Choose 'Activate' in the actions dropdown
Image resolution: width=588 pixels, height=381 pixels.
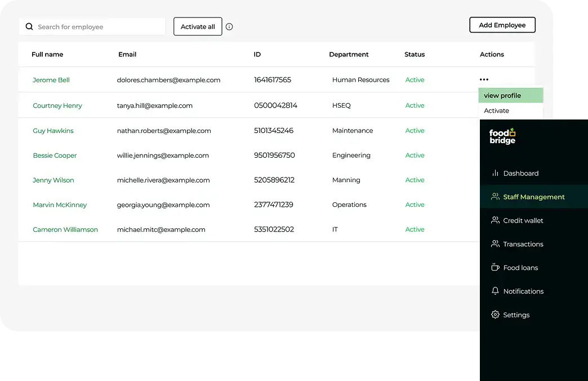pyautogui.click(x=496, y=111)
